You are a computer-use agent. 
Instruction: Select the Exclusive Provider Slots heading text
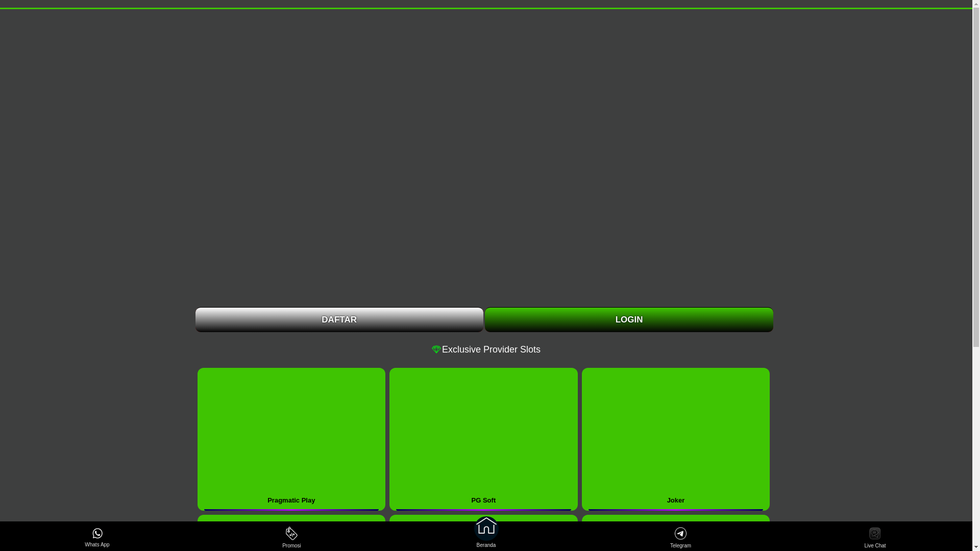coord(491,349)
